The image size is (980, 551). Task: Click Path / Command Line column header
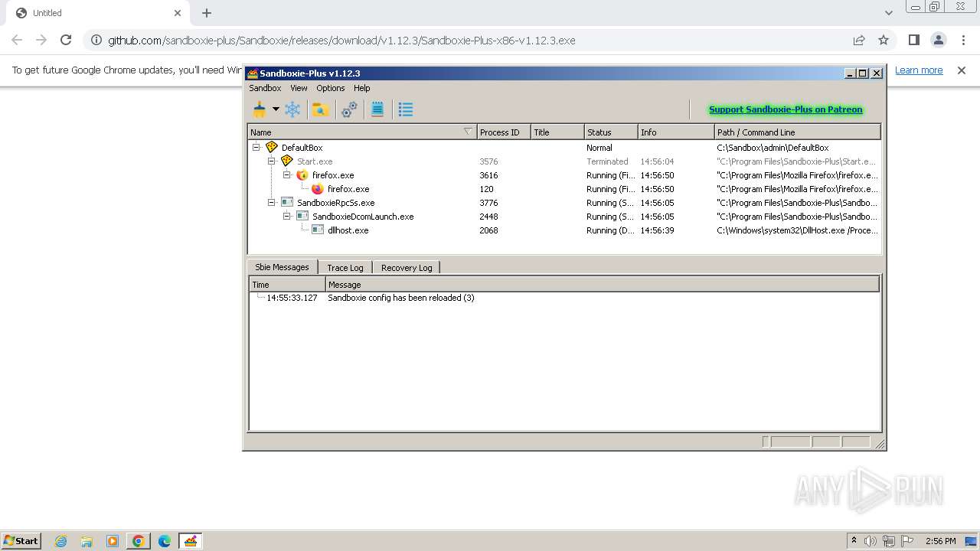point(798,132)
